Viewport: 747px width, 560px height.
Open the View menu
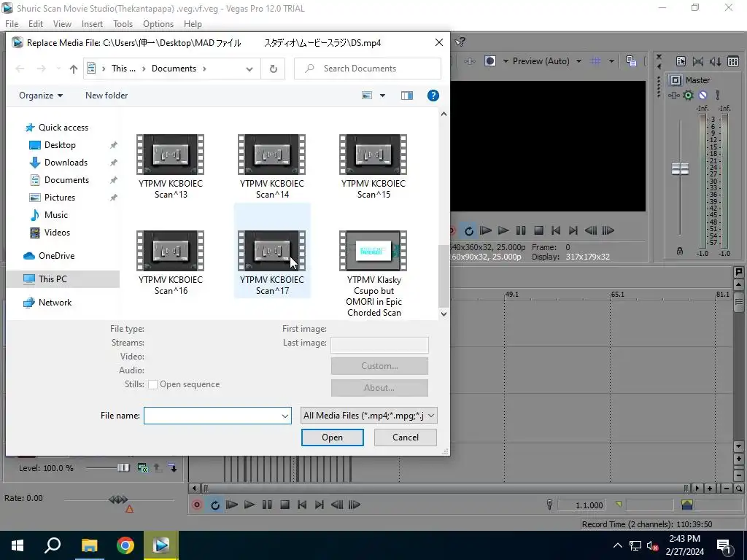click(x=62, y=24)
